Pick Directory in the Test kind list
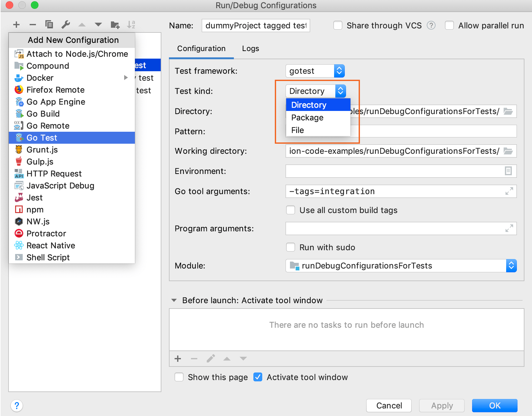The width and height of the screenshot is (532, 416). coord(318,105)
